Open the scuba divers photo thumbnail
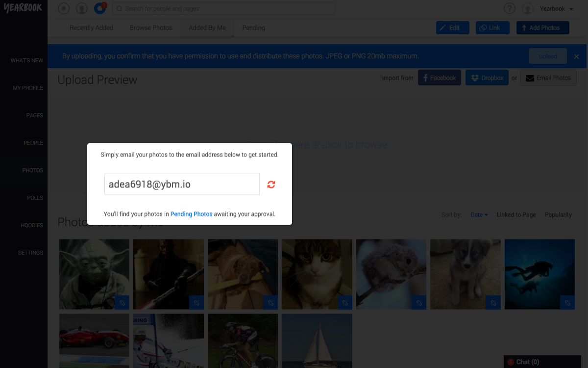Image resolution: width=588 pixels, height=368 pixels. click(539, 274)
